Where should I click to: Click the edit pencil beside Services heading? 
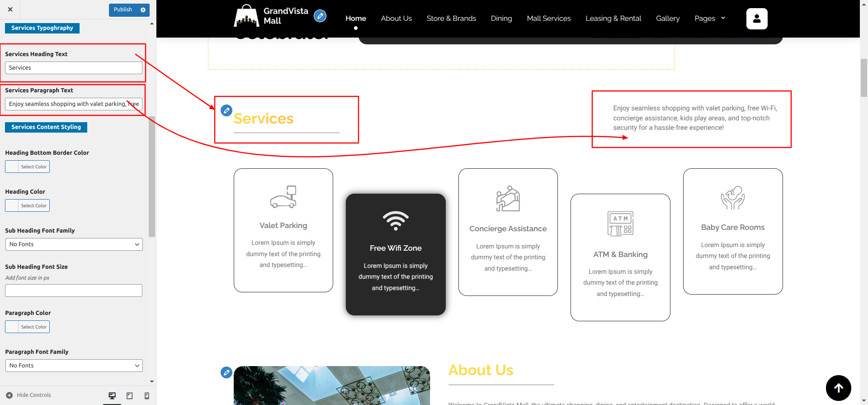tap(226, 110)
